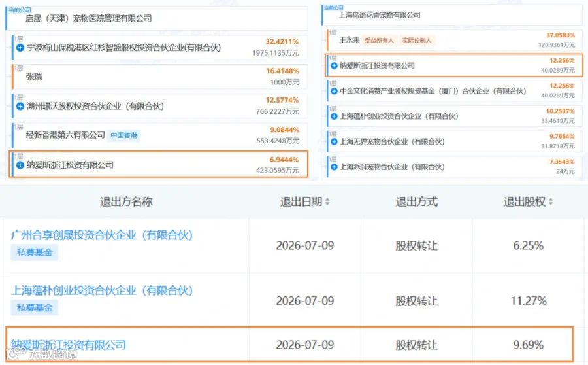Click 受益所有人 tag next to 王永来

click(x=379, y=40)
